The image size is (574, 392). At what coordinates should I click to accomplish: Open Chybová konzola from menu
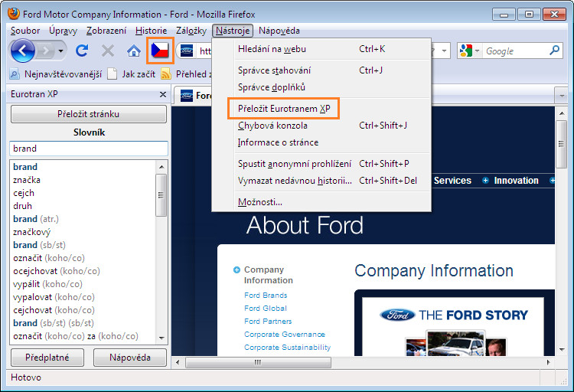click(321, 126)
